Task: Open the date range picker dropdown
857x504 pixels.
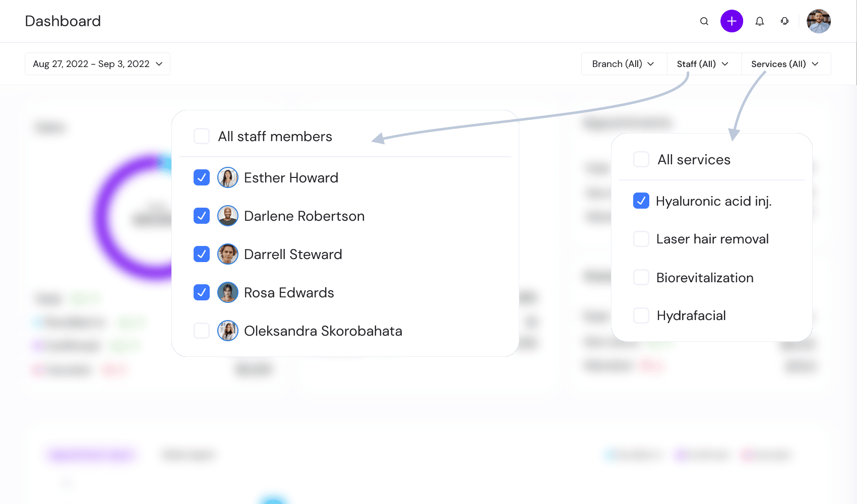Action: 97,64
